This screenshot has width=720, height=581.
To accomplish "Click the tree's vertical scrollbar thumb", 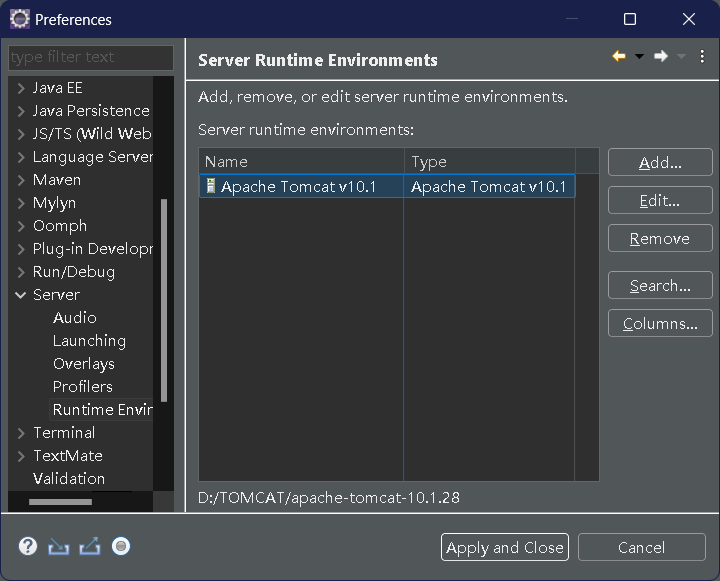I will 164,300.
